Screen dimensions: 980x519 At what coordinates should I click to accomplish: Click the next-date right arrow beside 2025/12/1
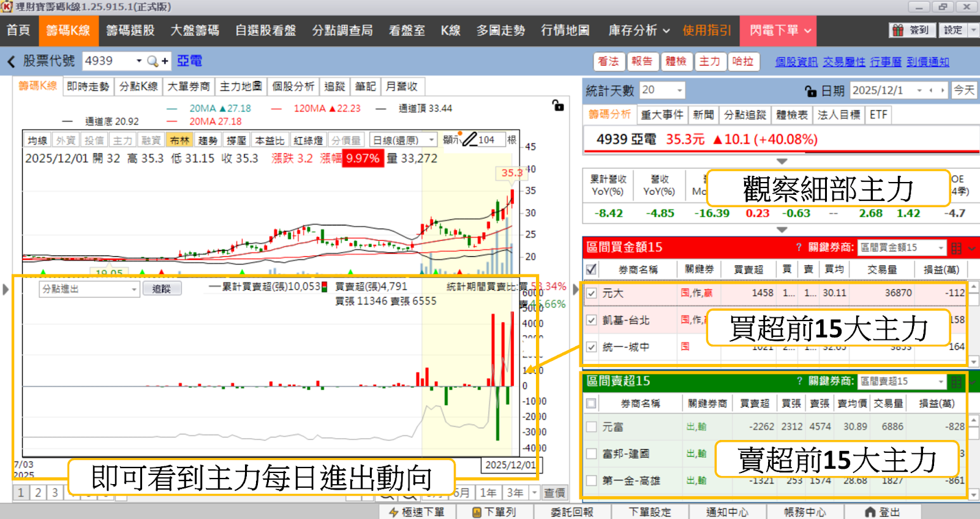point(942,91)
